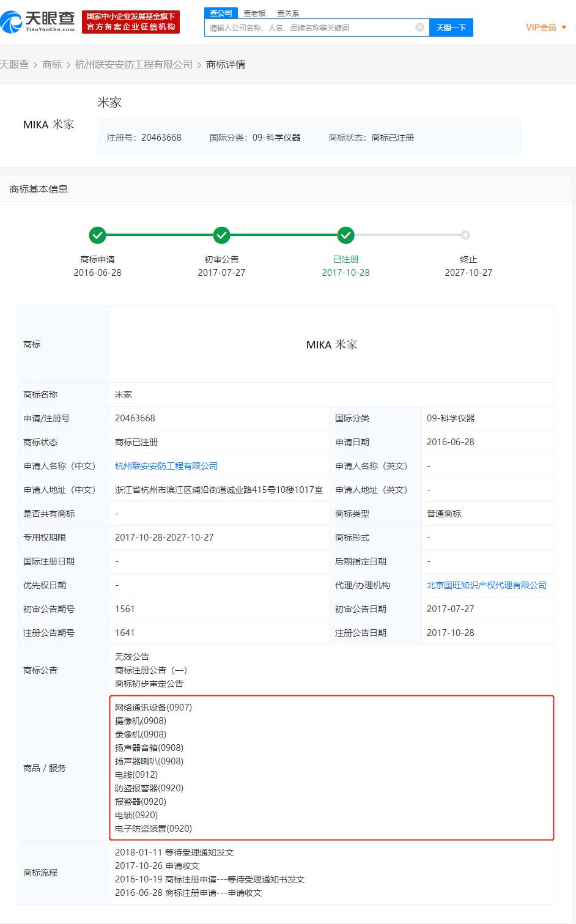Viewport: 576px width, 924px height.
Task: Select 专用权期限 value 2017-10-28-2027-10-27
Action: click(x=164, y=538)
